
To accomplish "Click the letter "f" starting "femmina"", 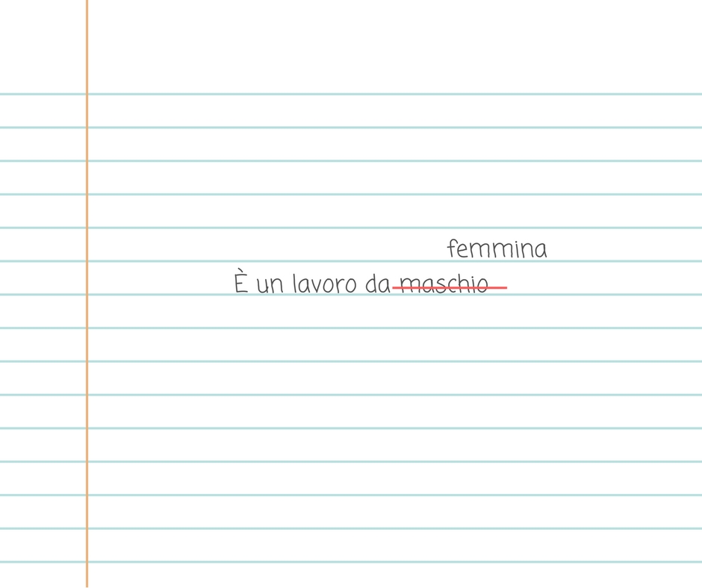I will [x=451, y=248].
